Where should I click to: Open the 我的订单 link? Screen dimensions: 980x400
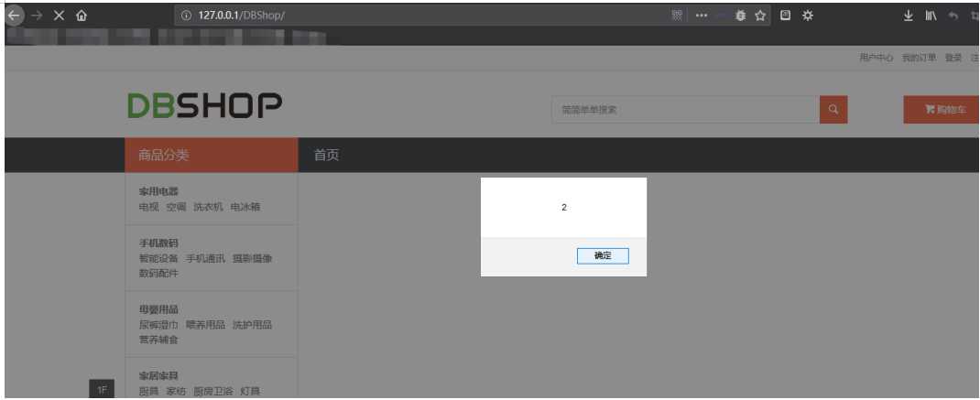click(x=919, y=58)
